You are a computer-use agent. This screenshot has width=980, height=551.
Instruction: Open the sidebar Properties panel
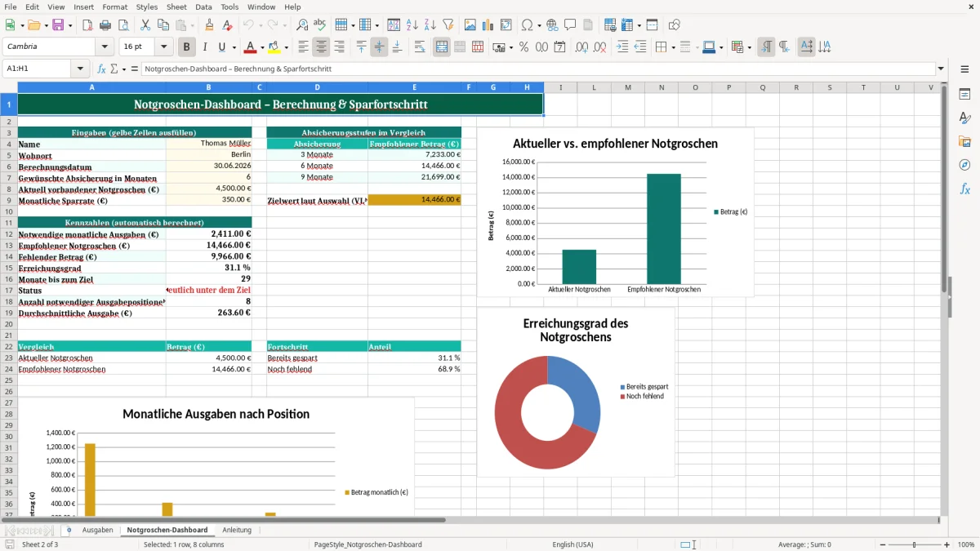tap(964, 94)
